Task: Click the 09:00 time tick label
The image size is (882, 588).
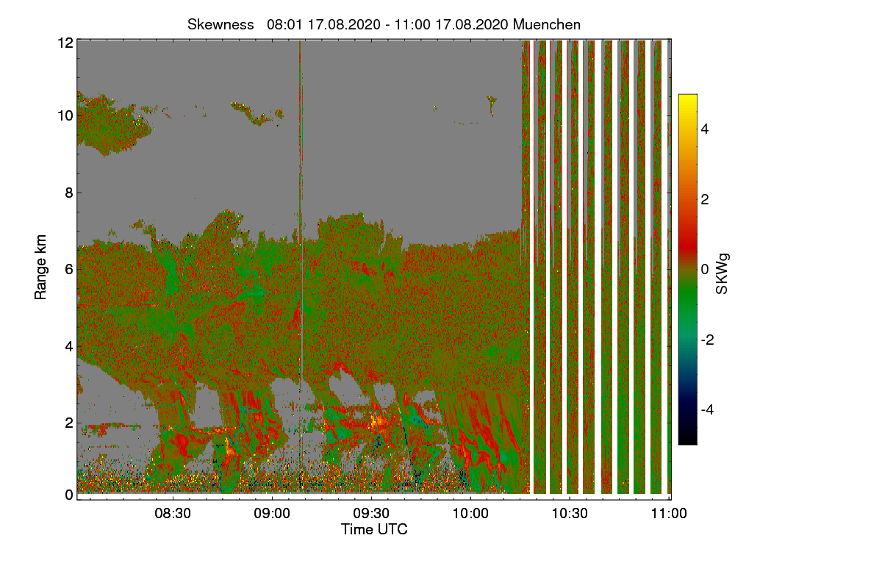Action: pyautogui.click(x=273, y=514)
